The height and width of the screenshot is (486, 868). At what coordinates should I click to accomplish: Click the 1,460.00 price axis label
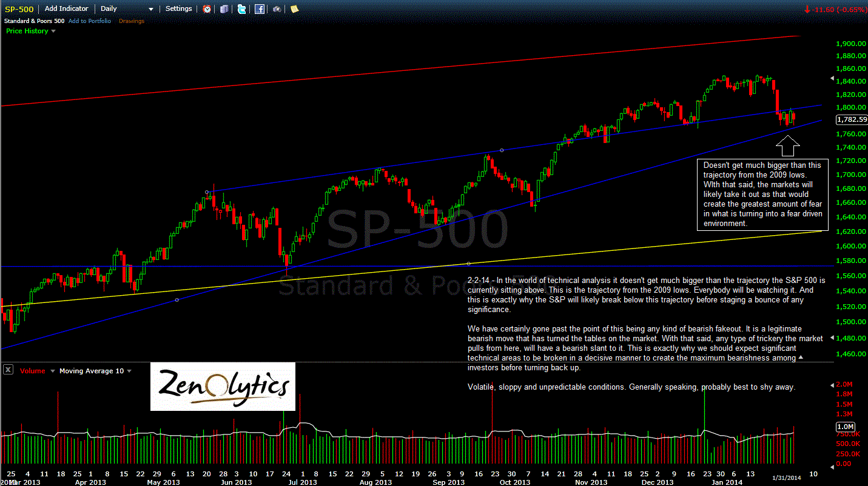click(x=850, y=353)
